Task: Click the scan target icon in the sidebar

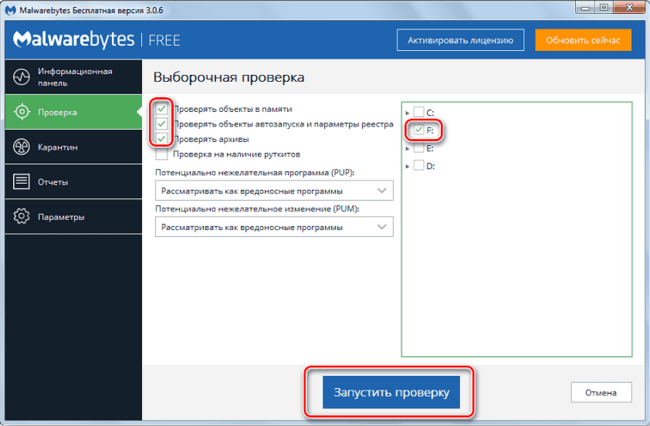Action: [x=22, y=112]
